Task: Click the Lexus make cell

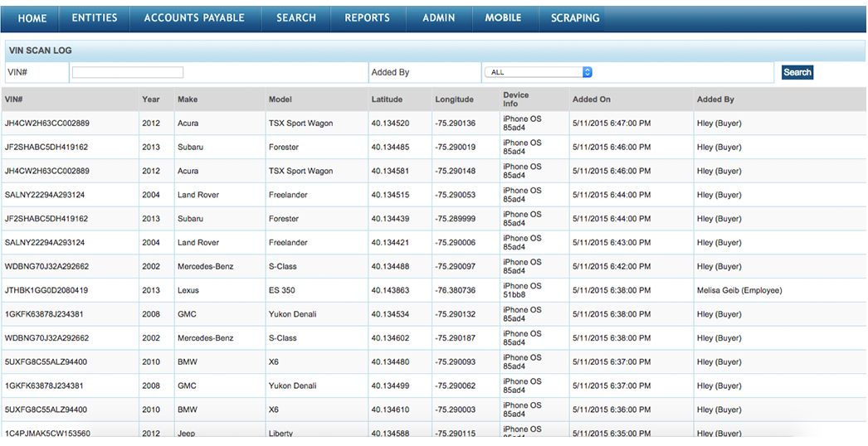Action: click(188, 290)
